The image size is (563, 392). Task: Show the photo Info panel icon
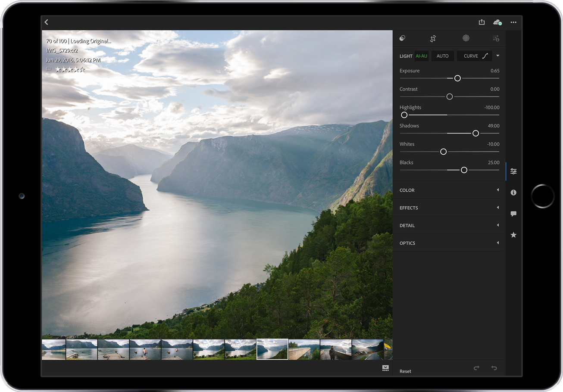tap(513, 193)
